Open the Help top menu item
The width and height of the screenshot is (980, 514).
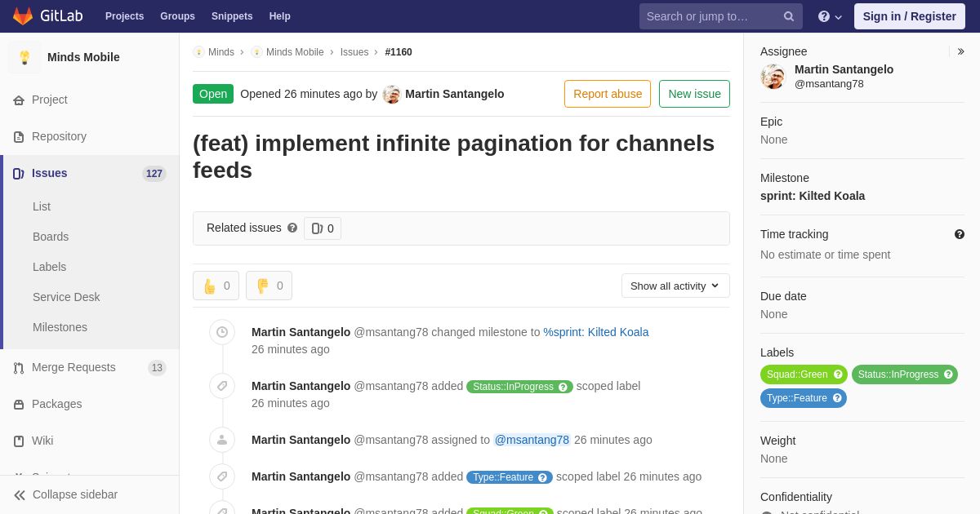280,16
